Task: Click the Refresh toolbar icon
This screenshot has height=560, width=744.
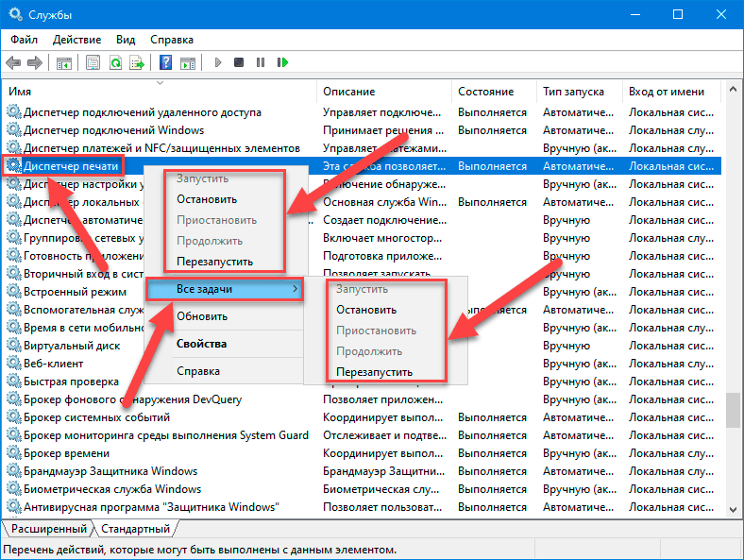Action: [x=115, y=63]
